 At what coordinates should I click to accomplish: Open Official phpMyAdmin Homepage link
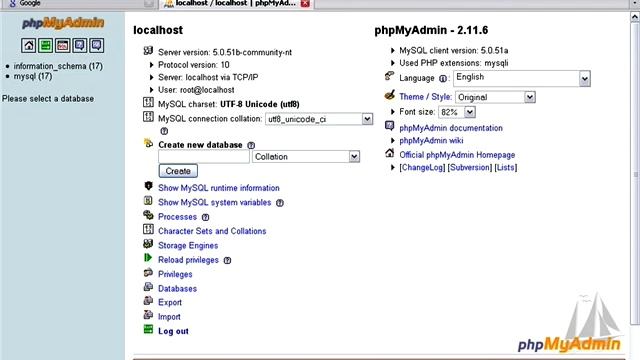[x=457, y=155]
